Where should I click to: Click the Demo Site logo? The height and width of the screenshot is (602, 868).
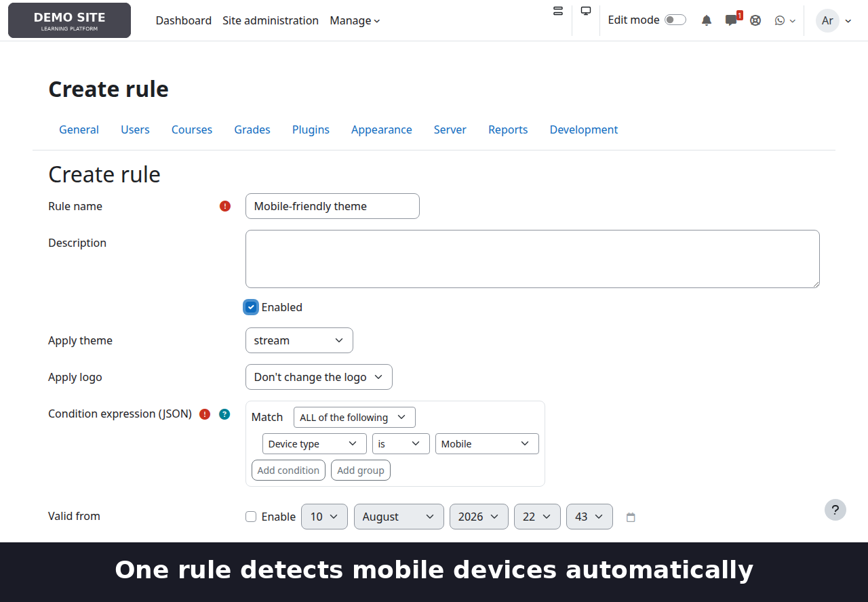pos(69,20)
